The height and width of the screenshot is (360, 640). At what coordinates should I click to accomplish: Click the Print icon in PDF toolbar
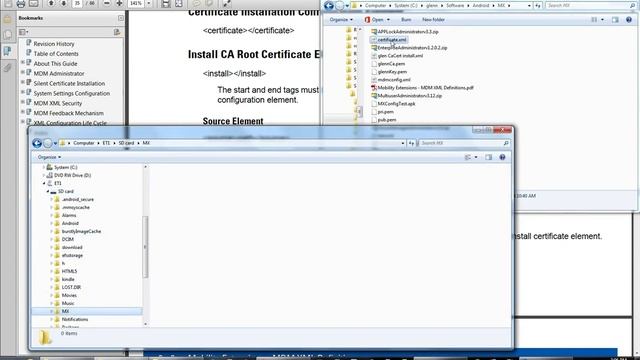(20, 4)
